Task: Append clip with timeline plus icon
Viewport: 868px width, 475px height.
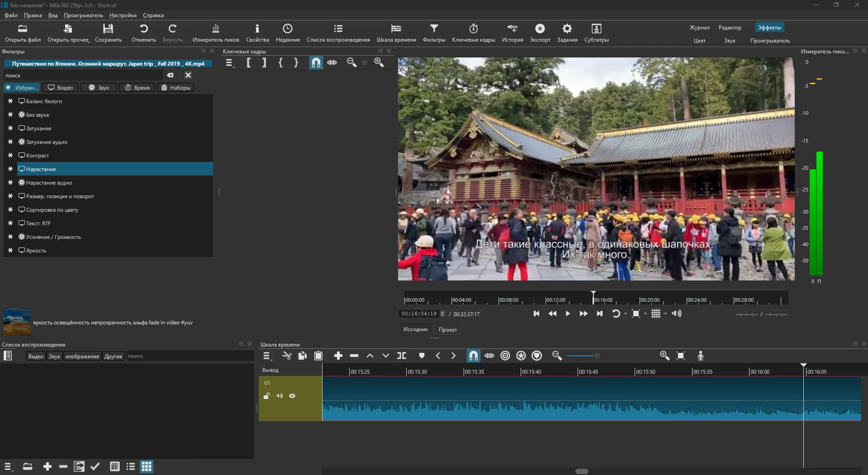Action: click(x=338, y=356)
